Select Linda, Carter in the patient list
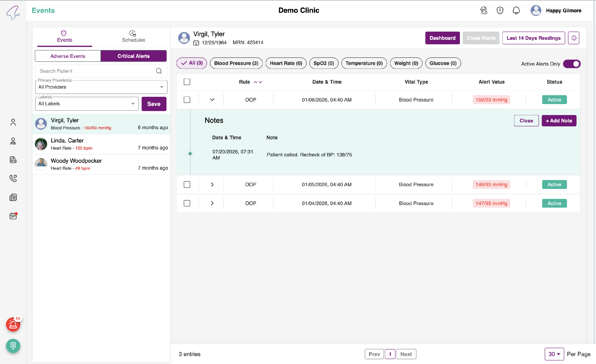596x364 pixels. click(101, 144)
